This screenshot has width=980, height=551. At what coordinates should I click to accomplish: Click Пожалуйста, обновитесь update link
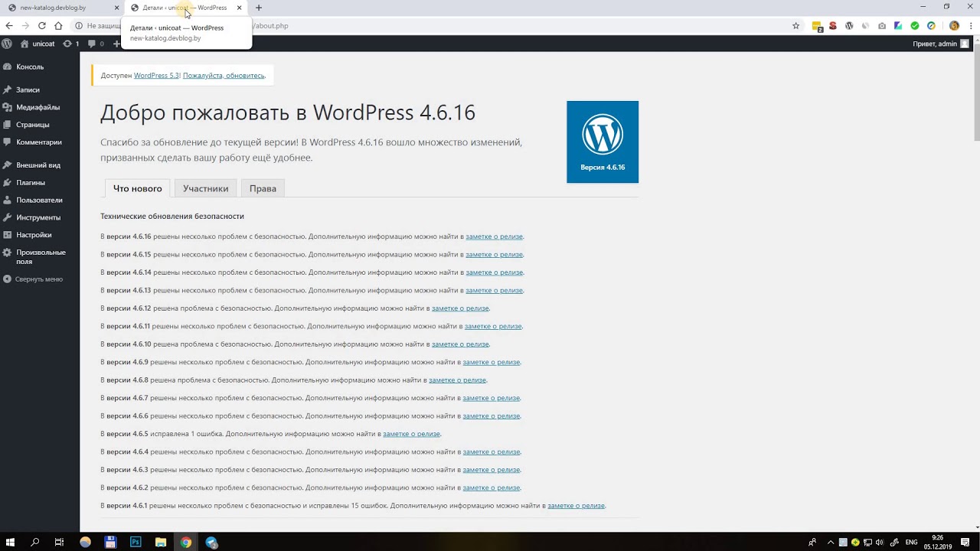tap(224, 76)
